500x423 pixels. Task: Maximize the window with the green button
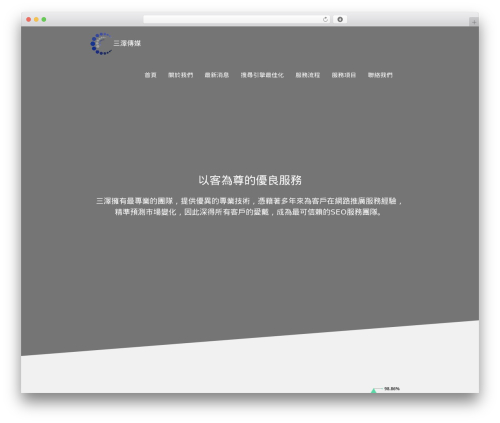click(x=44, y=19)
